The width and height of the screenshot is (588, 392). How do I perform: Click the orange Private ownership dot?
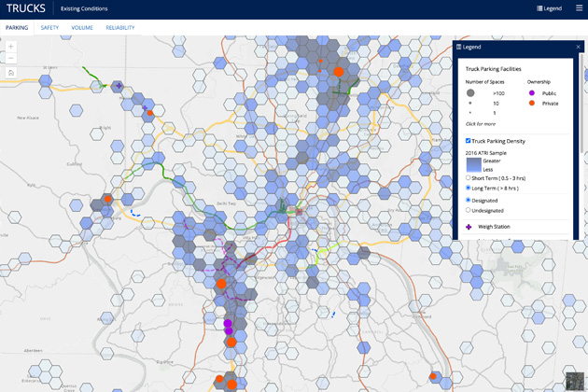click(531, 104)
